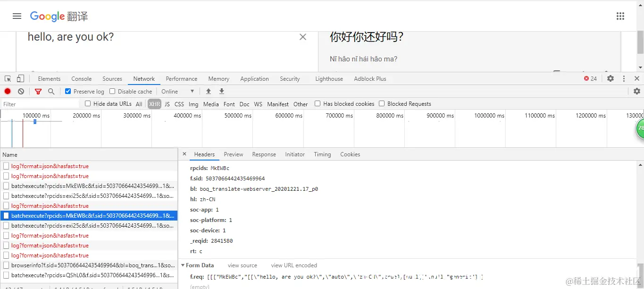This screenshot has height=289, width=644.
Task: Open the DevTools settings gear
Action: (611, 78)
